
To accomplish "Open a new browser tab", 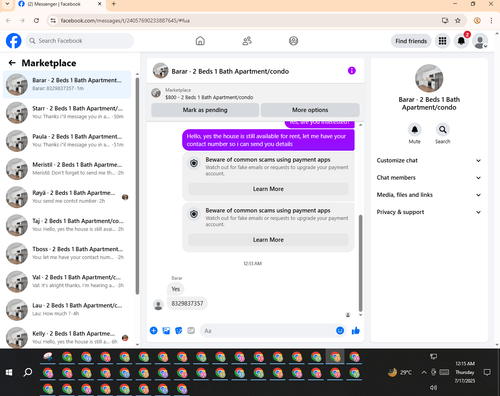I will pyautogui.click(x=113, y=4).
